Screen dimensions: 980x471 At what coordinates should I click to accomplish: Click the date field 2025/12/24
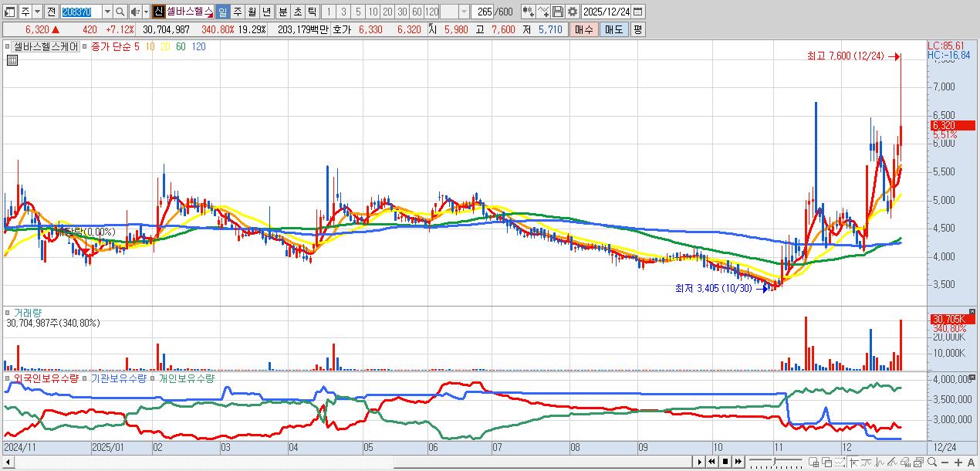606,12
